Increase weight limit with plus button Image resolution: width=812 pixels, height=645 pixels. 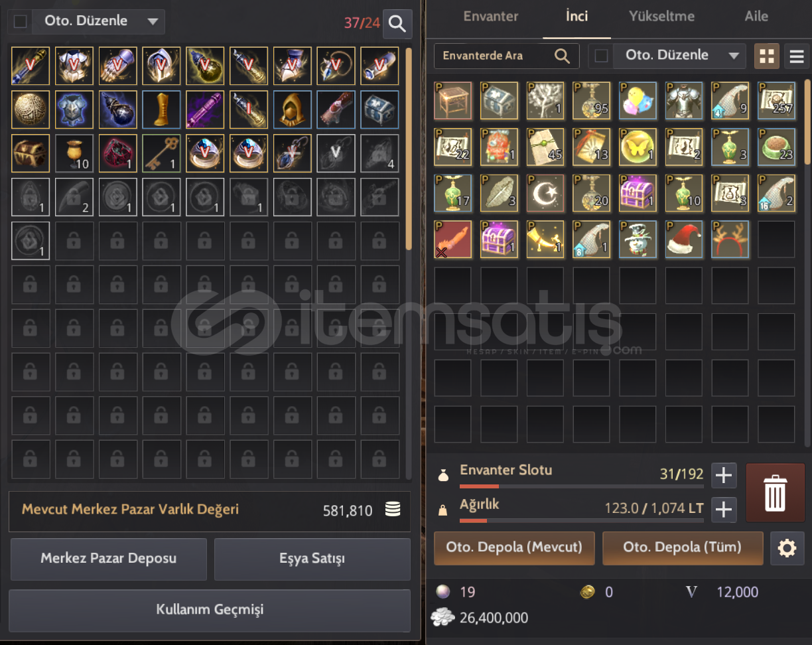723,510
